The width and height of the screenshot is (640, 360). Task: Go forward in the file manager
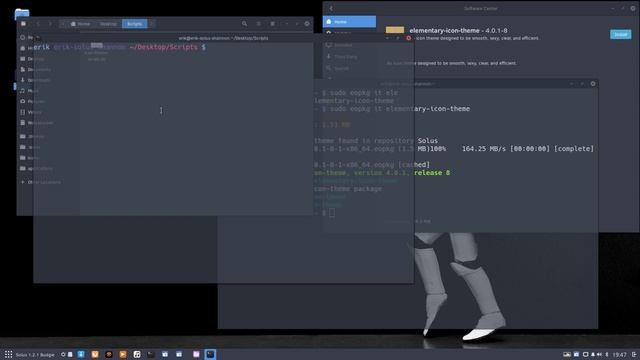click(x=50, y=24)
